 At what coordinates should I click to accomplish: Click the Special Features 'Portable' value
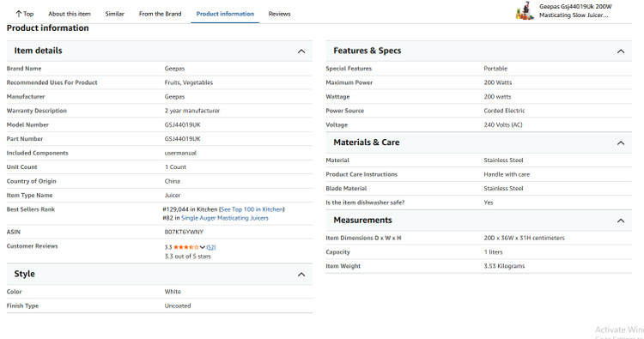click(x=495, y=69)
